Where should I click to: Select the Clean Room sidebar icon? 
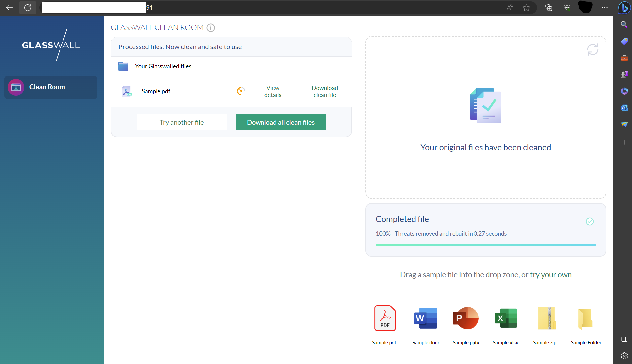16,87
